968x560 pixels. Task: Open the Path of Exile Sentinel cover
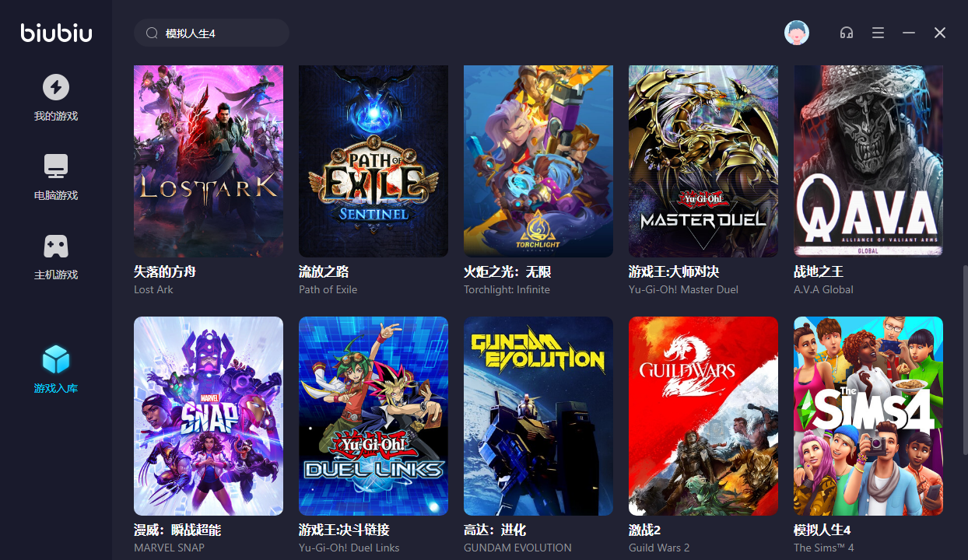click(374, 161)
